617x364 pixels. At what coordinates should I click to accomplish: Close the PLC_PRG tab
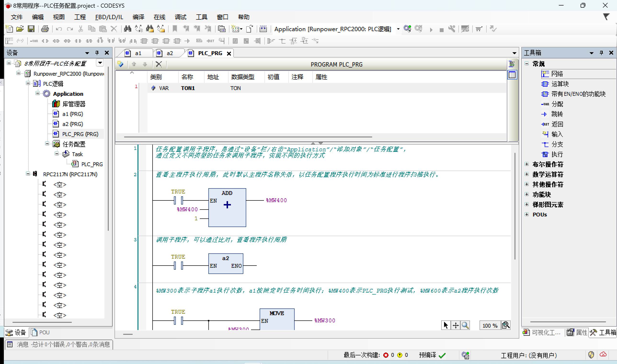229,53
